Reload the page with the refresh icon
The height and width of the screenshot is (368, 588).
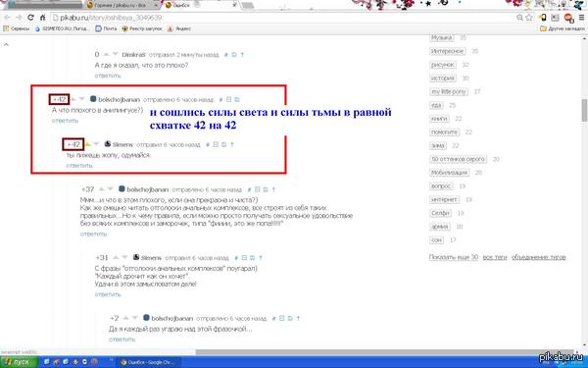point(30,18)
